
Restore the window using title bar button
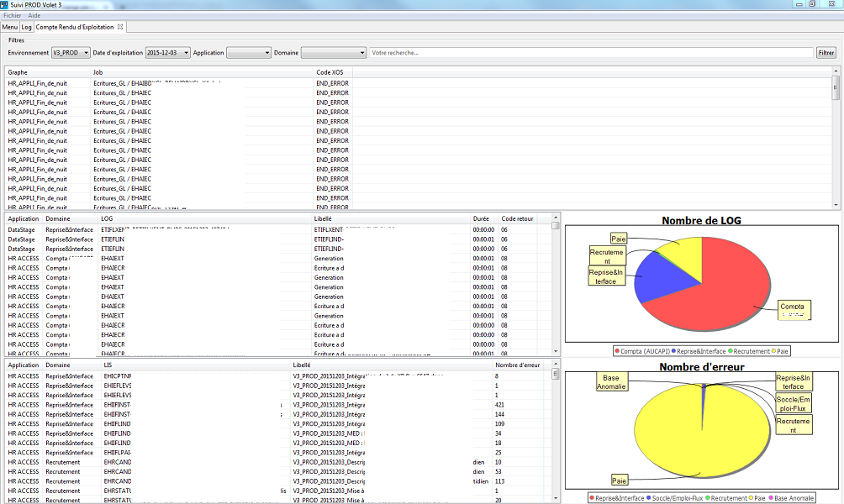tap(812, 4)
